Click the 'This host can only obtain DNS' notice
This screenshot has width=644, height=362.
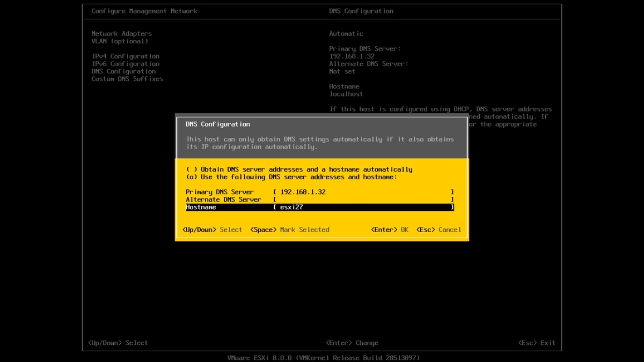point(320,143)
